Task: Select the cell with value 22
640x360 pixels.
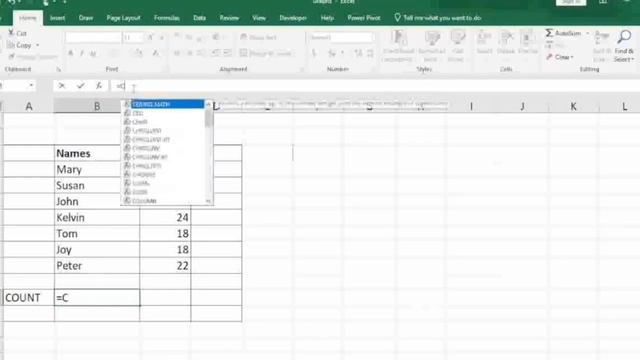Action: 165,266
